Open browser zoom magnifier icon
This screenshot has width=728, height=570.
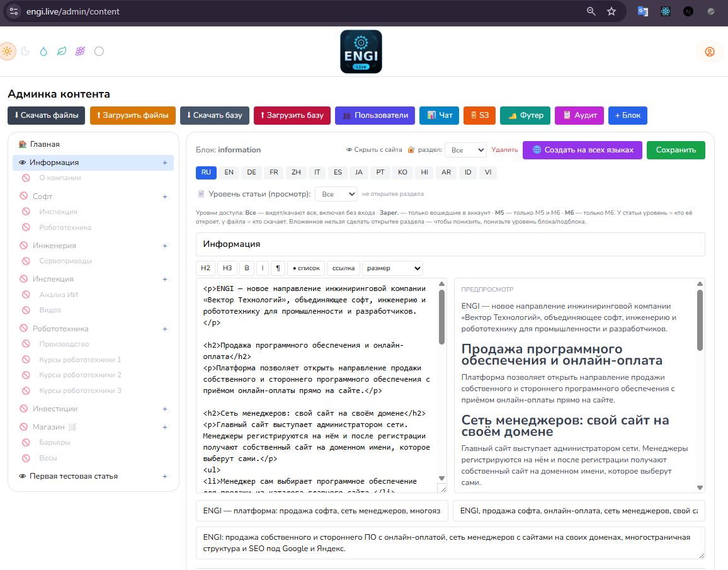(591, 11)
